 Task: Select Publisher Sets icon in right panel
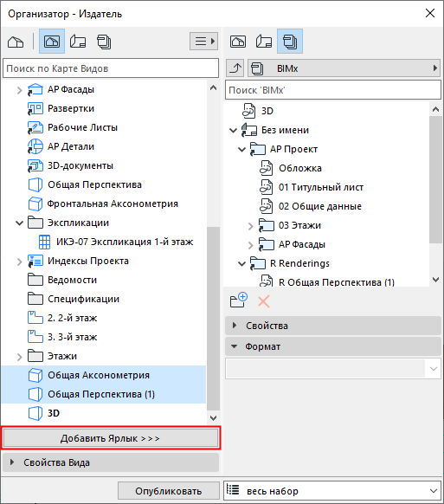[x=290, y=42]
